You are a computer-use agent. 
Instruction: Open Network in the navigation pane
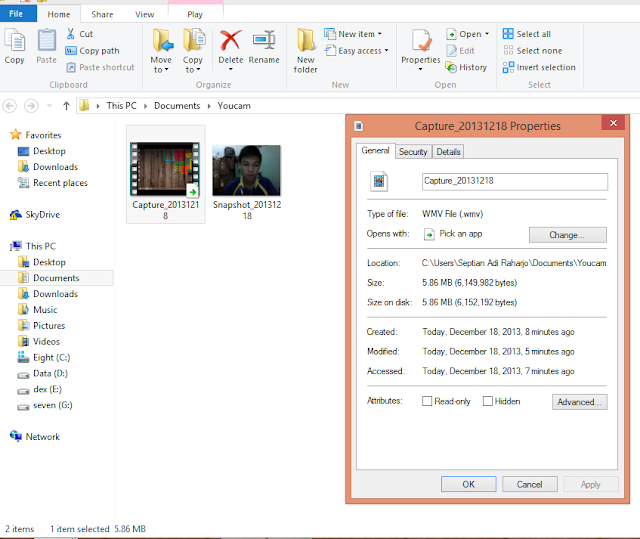click(x=35, y=437)
